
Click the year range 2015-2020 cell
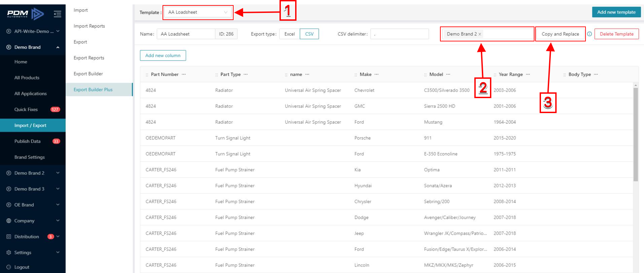(x=505, y=138)
